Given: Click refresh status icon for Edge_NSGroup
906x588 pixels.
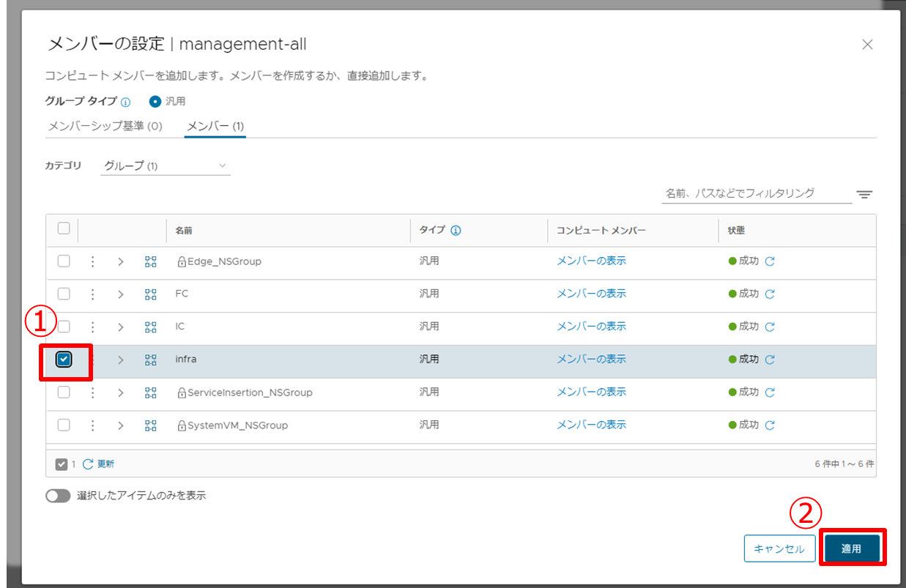Looking at the screenshot, I should 770,261.
